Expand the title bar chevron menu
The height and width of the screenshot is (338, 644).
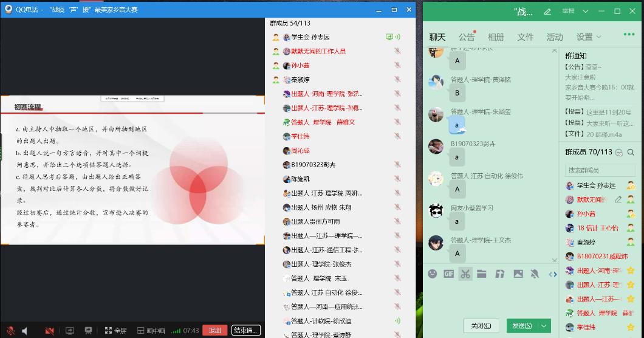pos(585,11)
